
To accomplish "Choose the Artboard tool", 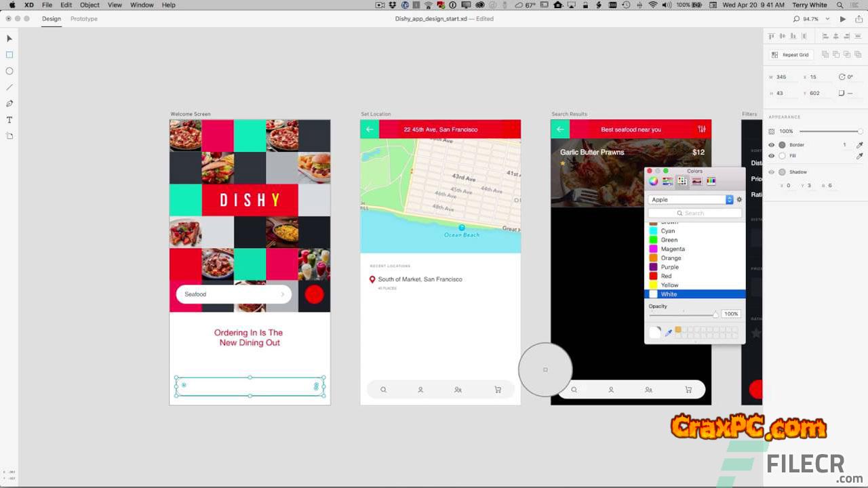I will tap(9, 136).
